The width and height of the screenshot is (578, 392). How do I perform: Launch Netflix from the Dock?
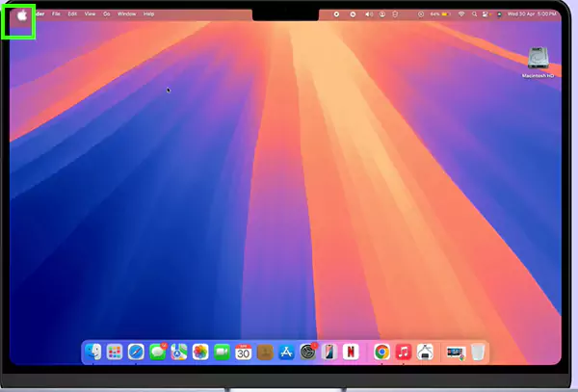click(x=351, y=353)
